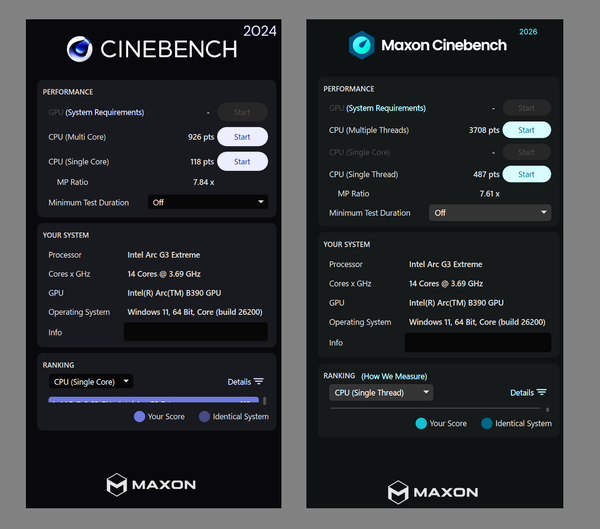
Task: Open System Requirements link in Cinebench 2026
Action: point(386,108)
